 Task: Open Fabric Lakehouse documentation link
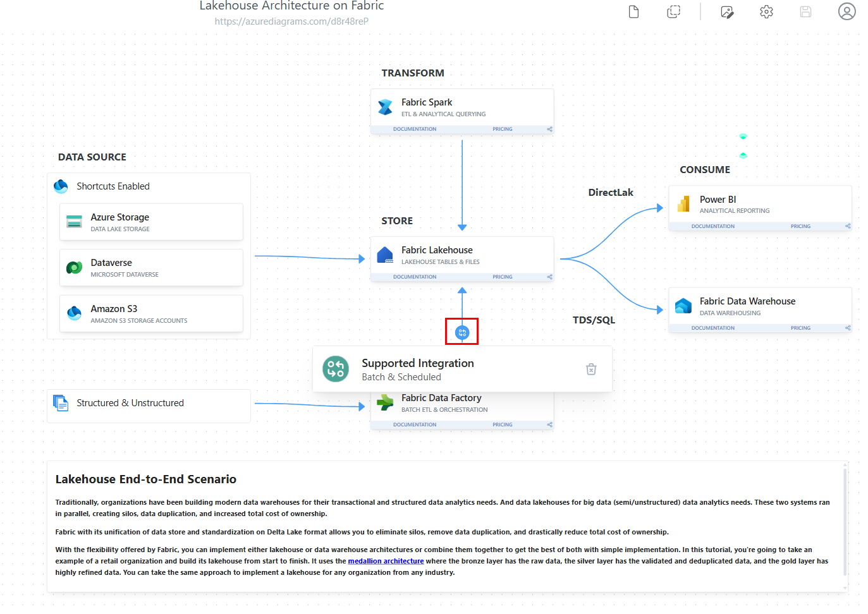click(x=415, y=277)
